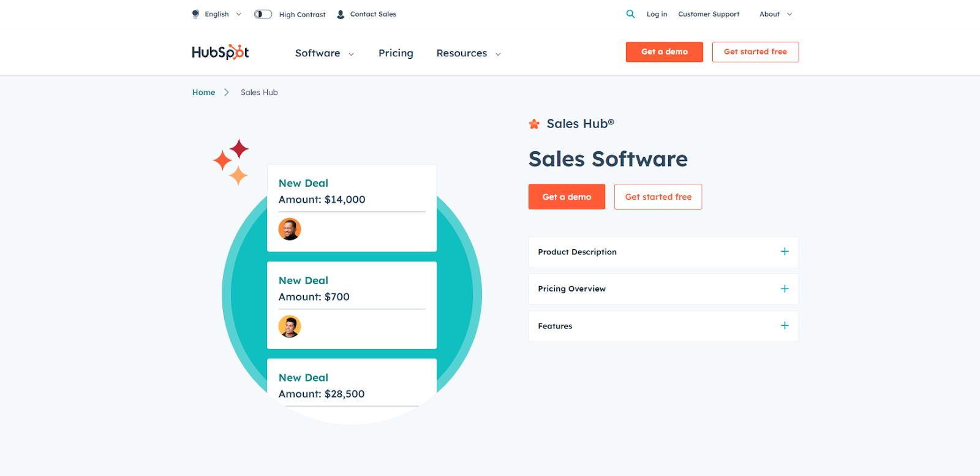Click avatar on $14,000 deal card
This screenshot has height=476, width=980.
(x=290, y=229)
